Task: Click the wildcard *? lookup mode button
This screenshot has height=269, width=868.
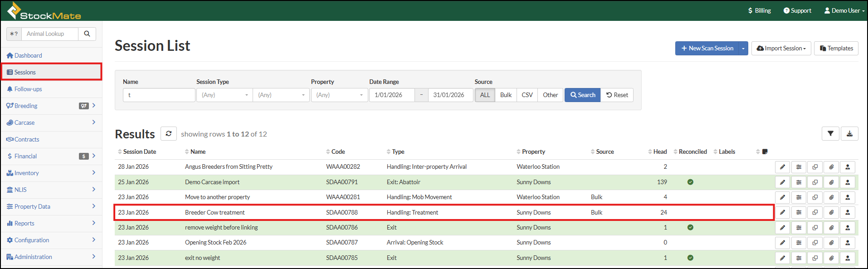Action: [x=14, y=34]
